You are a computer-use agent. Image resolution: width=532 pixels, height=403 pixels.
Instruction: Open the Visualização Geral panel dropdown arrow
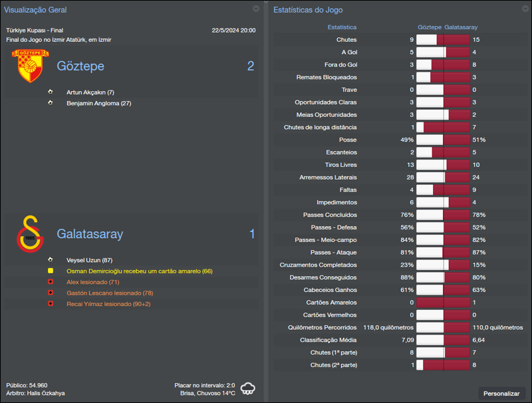coord(256,9)
